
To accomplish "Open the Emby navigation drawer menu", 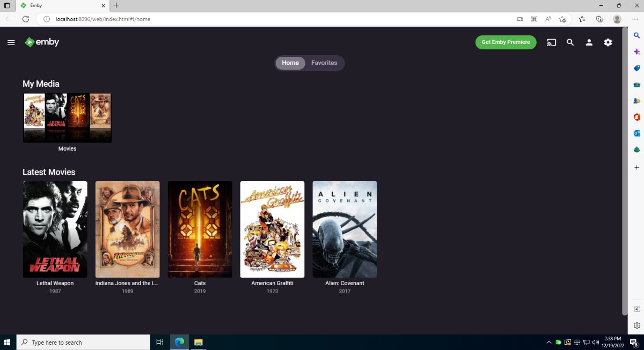I will [x=11, y=42].
